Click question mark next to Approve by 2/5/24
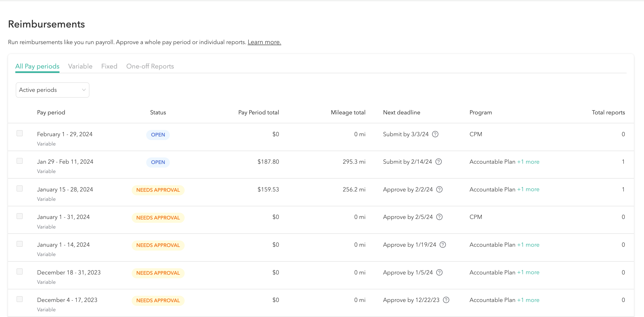Screen dimensions: 644x317 (x=439, y=217)
